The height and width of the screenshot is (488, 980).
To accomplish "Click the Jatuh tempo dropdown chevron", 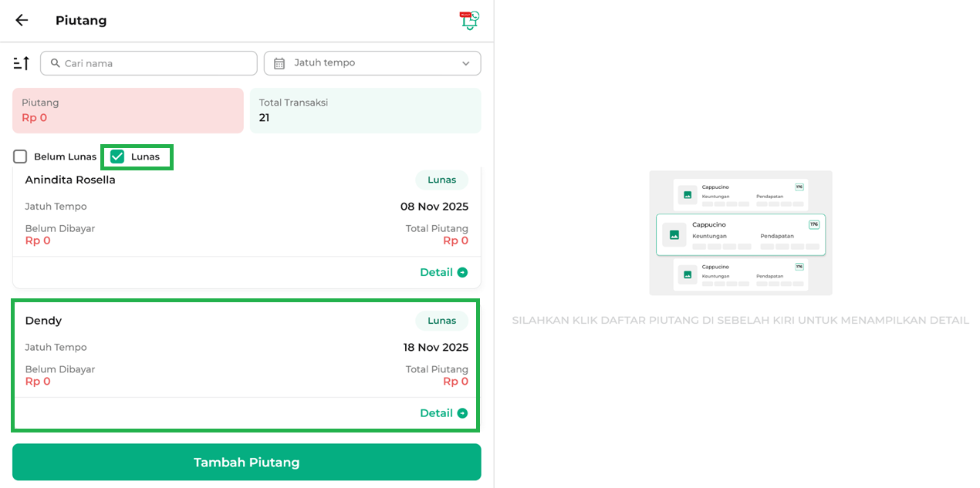I will (x=465, y=63).
